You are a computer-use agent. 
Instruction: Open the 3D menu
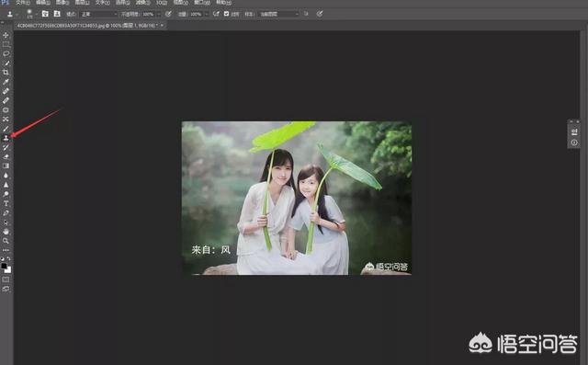coord(162,2)
